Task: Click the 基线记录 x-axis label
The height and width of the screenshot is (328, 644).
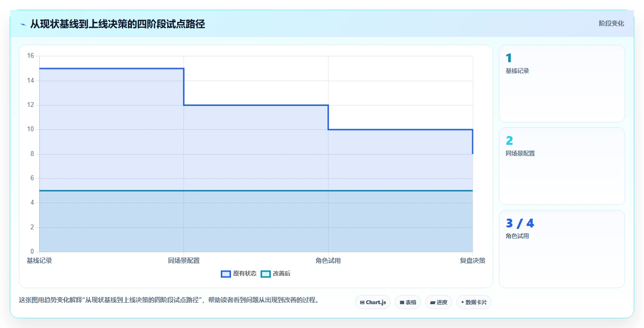Action: pos(39,260)
